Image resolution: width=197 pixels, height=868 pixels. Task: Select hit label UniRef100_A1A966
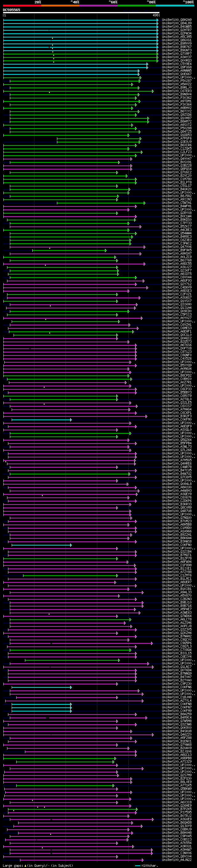pos(177,531)
